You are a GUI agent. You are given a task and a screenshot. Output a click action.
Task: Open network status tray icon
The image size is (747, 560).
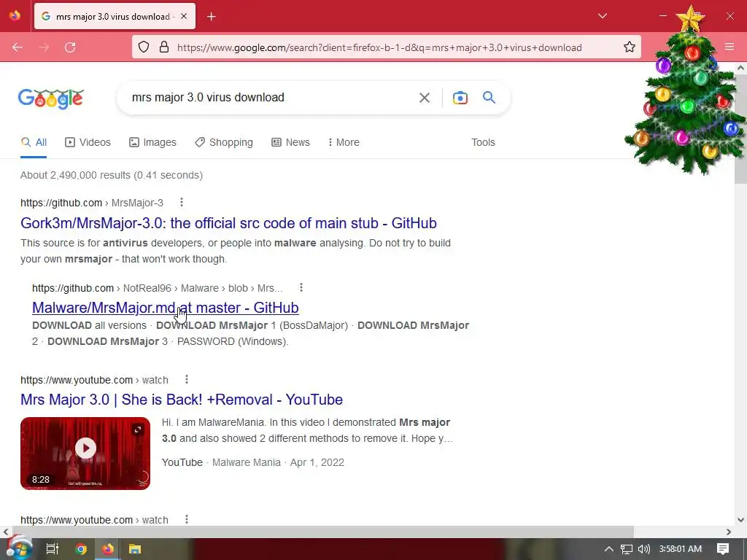click(626, 549)
